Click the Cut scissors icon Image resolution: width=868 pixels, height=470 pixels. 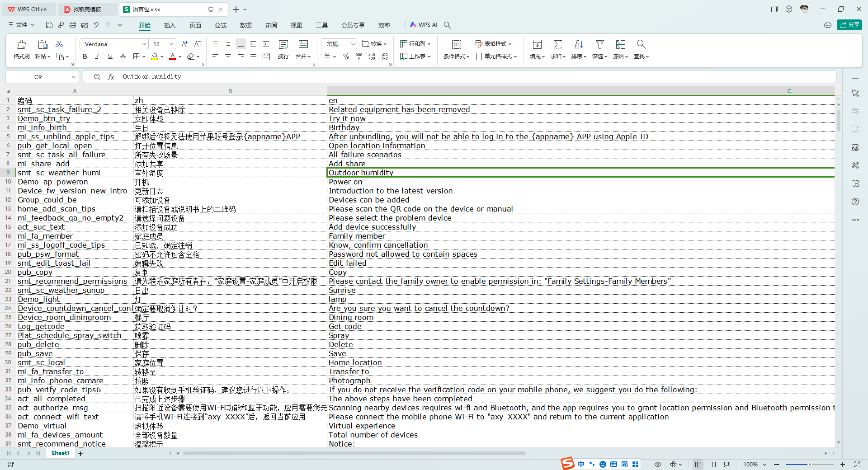click(59, 44)
